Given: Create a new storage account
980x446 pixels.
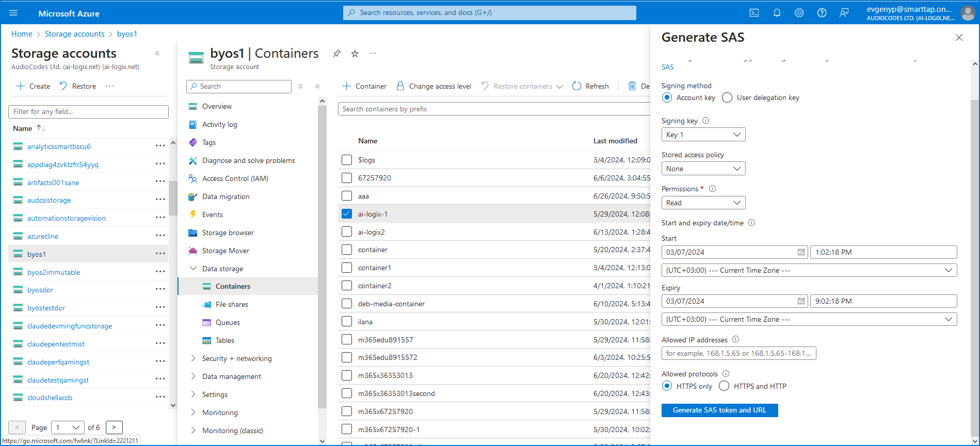Looking at the screenshot, I should click(33, 86).
